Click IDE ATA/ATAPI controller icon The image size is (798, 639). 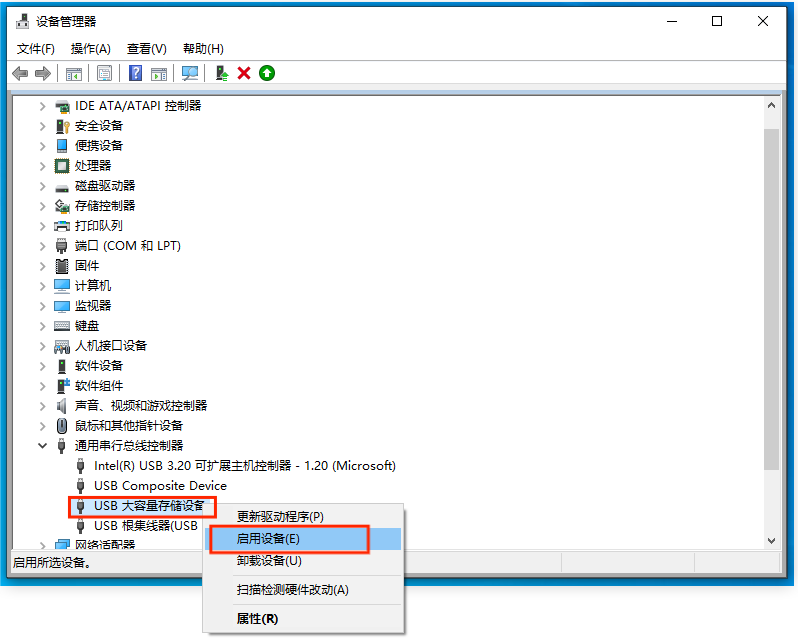[x=62, y=106]
